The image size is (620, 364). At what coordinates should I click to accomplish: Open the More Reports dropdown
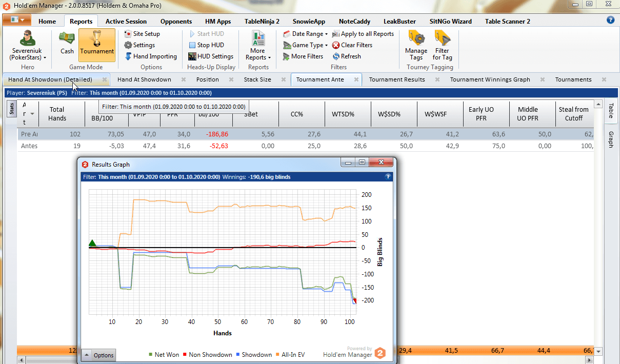tap(258, 45)
